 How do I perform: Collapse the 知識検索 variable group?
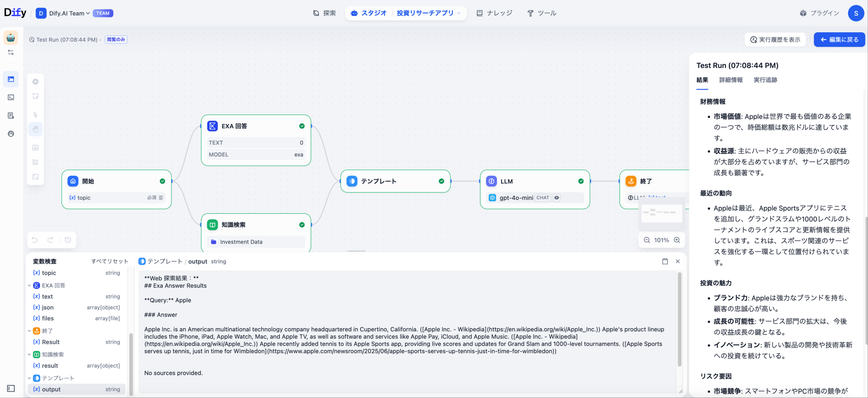point(29,354)
